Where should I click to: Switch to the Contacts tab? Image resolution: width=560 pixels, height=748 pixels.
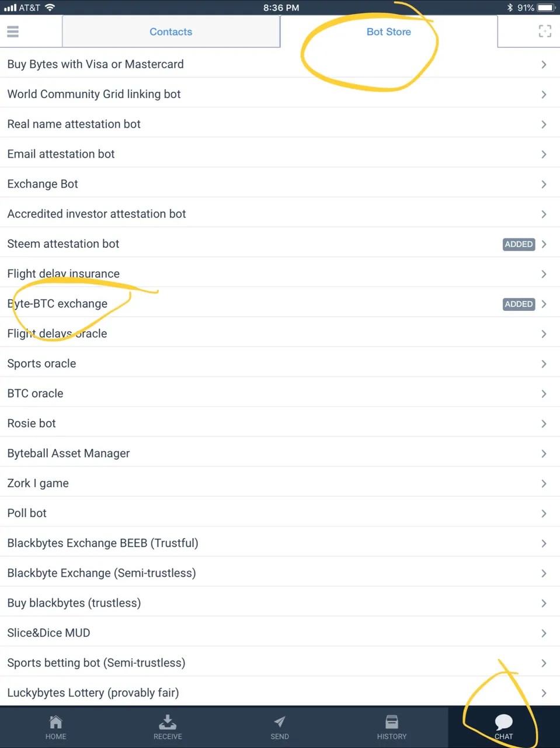coord(171,32)
